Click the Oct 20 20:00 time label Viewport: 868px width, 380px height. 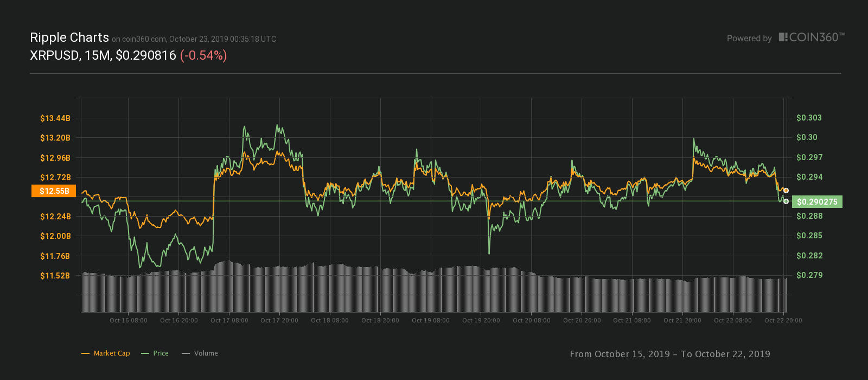tap(582, 320)
